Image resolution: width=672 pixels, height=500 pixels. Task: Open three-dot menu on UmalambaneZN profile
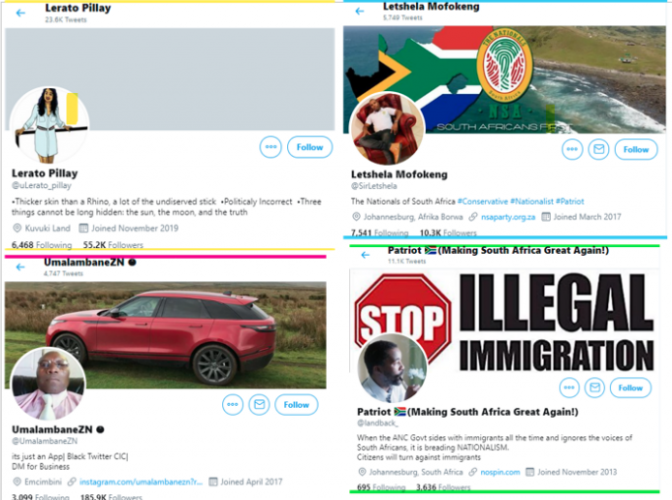click(233, 404)
